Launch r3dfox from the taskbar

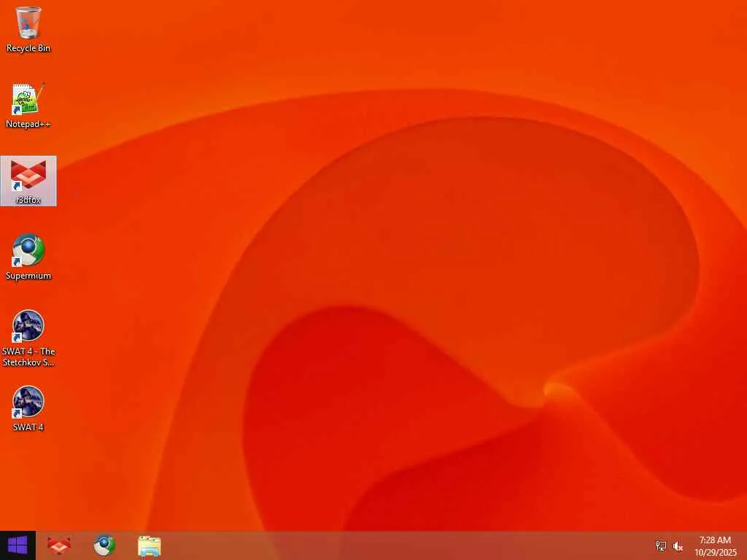(59, 545)
